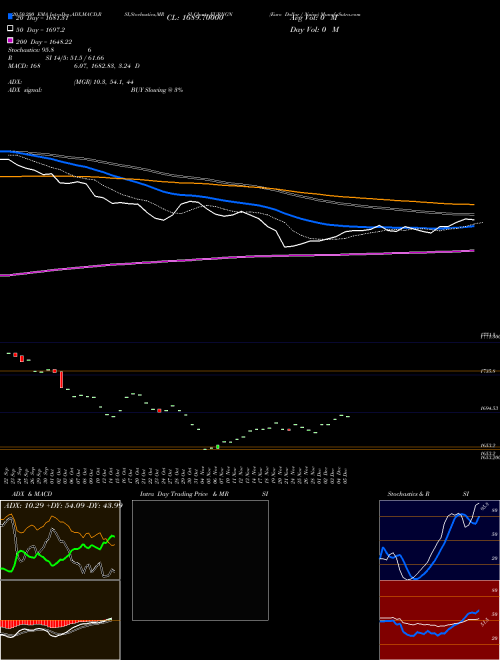Click the 'BUY Slowing @ 8%' signal text
Viewport: 500px width, 660px height.
point(157,90)
